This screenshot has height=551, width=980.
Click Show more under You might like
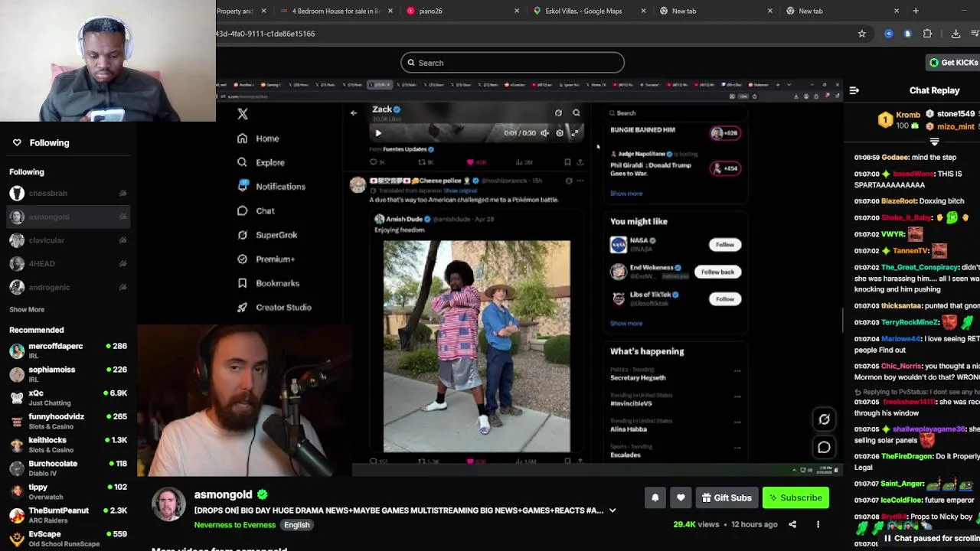point(626,323)
